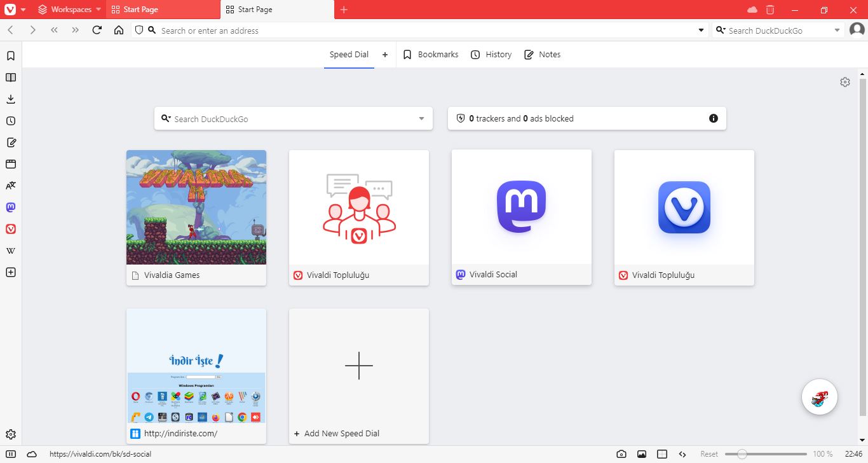Open the Translate side panel
The width and height of the screenshot is (868, 463).
(x=11, y=186)
